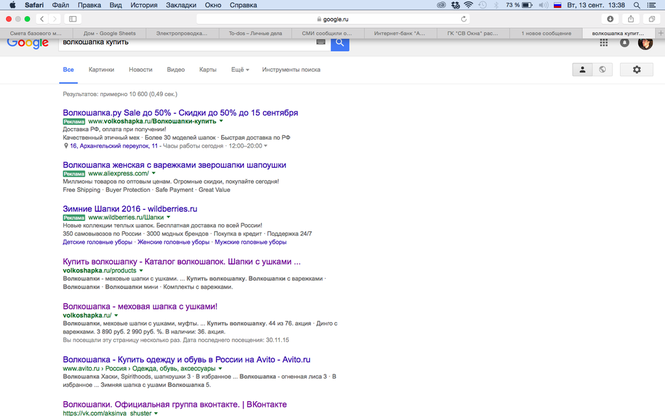Open Wi-Fi status menu icon
This screenshot has width=665, height=416.
pos(468,5)
